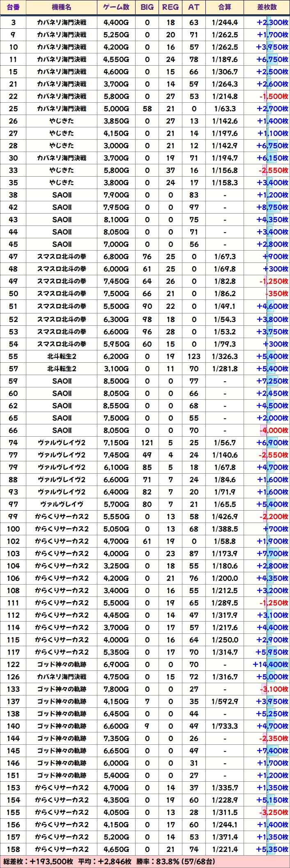Click -3,100枚 value in row 133
This screenshot has height=868, width=290.
[274, 689]
